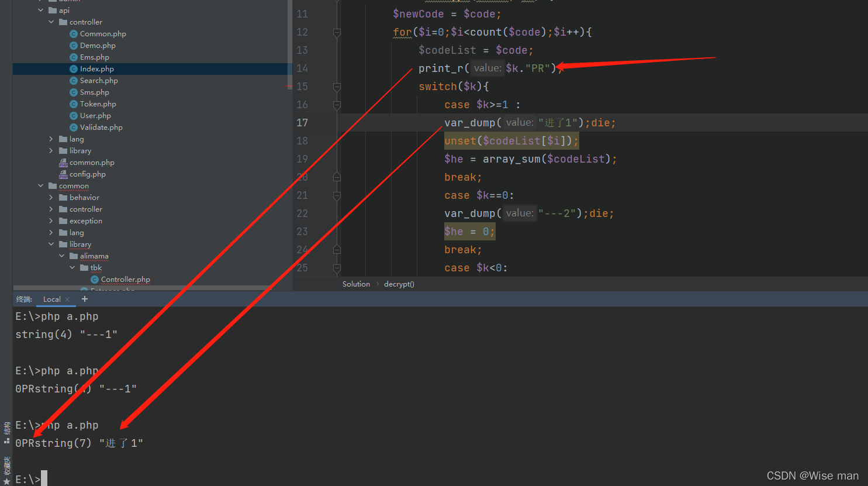Open config.php under api folder
The height and width of the screenshot is (486, 868).
(88, 174)
